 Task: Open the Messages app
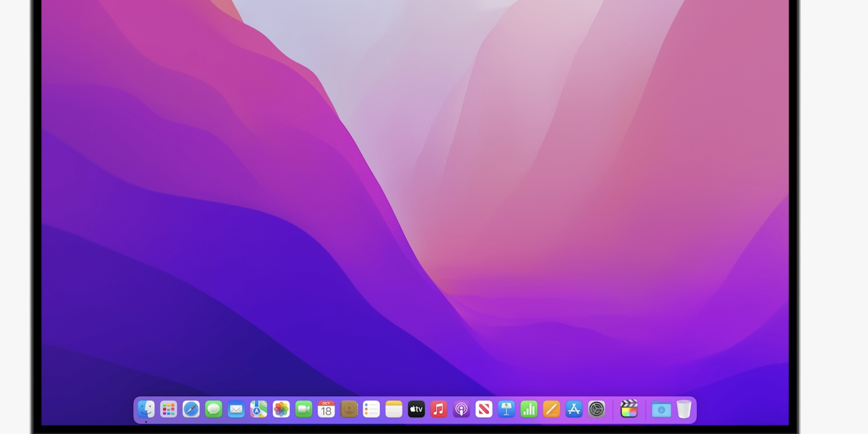(214, 409)
